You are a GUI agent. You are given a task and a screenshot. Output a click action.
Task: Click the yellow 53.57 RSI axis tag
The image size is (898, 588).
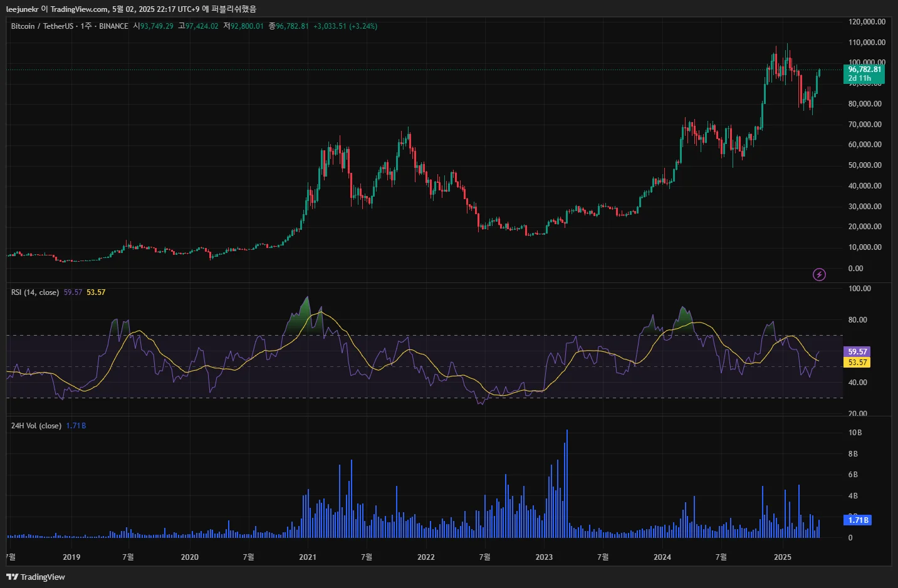pyautogui.click(x=857, y=363)
